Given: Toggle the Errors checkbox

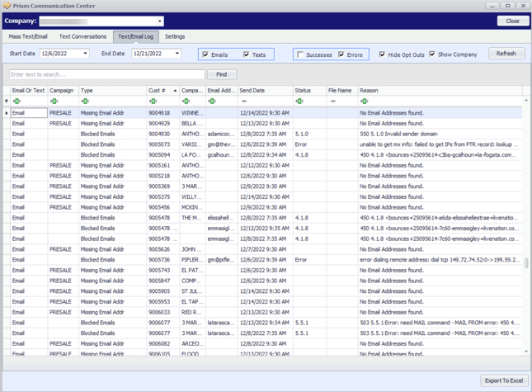Looking at the screenshot, I should point(341,54).
